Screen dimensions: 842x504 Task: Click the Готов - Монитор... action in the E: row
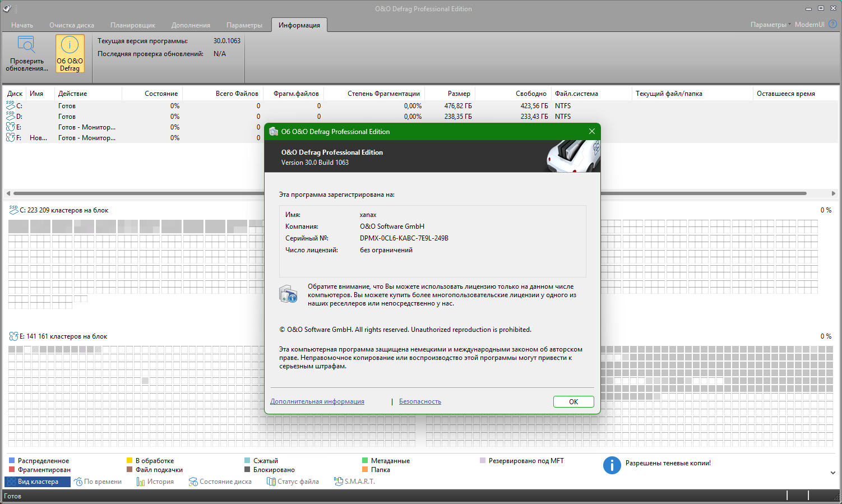coord(87,127)
